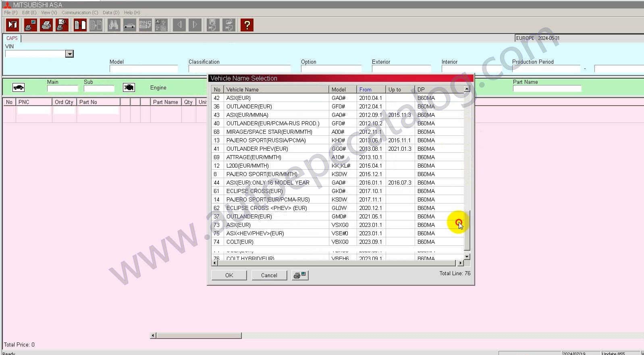Click the engine icon beside Engine label

(129, 87)
